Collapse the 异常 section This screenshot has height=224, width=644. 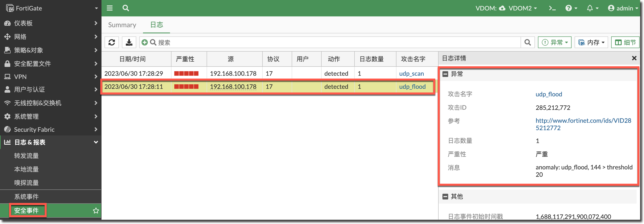pyautogui.click(x=445, y=74)
